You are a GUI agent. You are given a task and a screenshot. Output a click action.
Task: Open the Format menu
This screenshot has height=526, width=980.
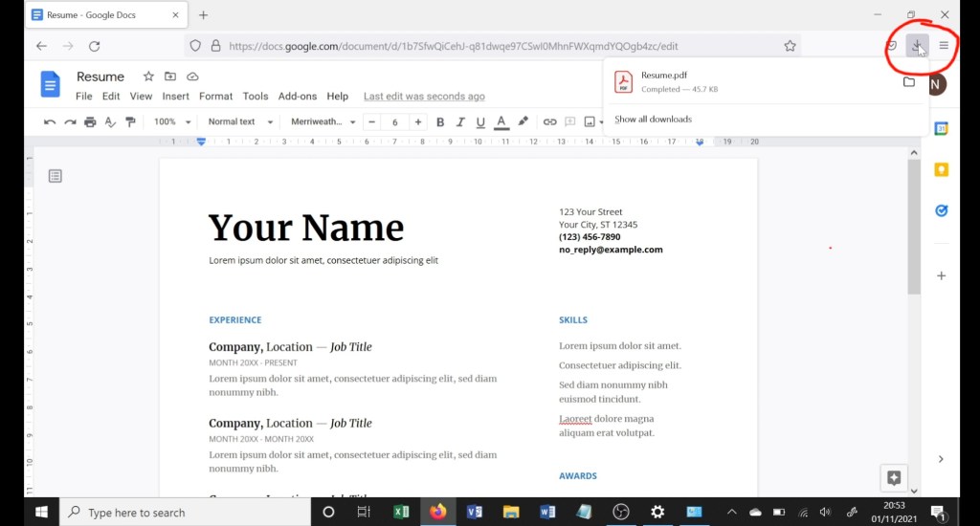pyautogui.click(x=215, y=97)
